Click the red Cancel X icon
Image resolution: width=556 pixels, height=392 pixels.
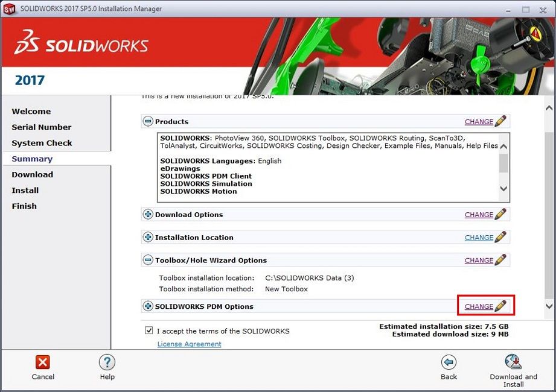point(43,362)
